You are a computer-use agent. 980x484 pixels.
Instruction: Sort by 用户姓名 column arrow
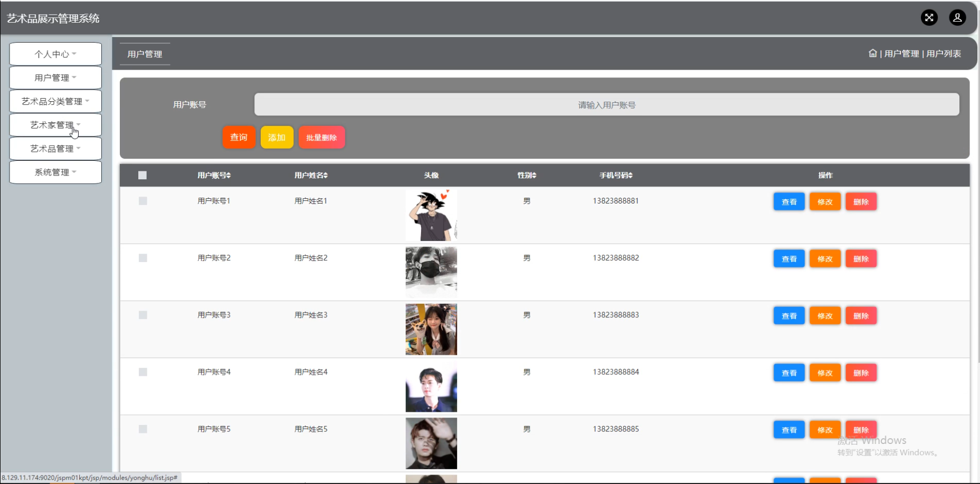coord(326,175)
